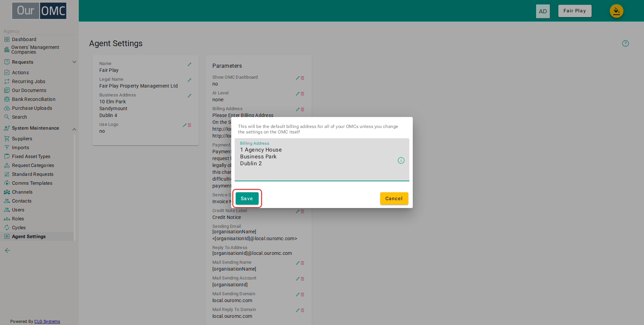
Task: Open Request Categories
Action: point(33,165)
